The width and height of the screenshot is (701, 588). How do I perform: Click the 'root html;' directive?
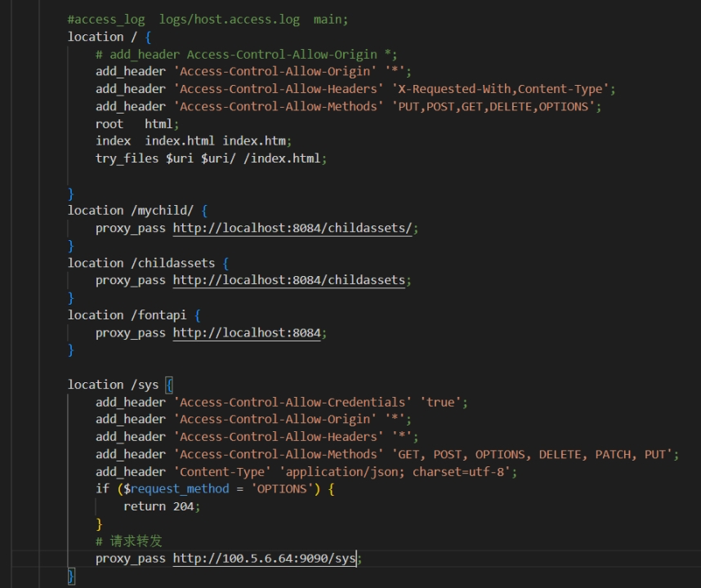(x=137, y=124)
